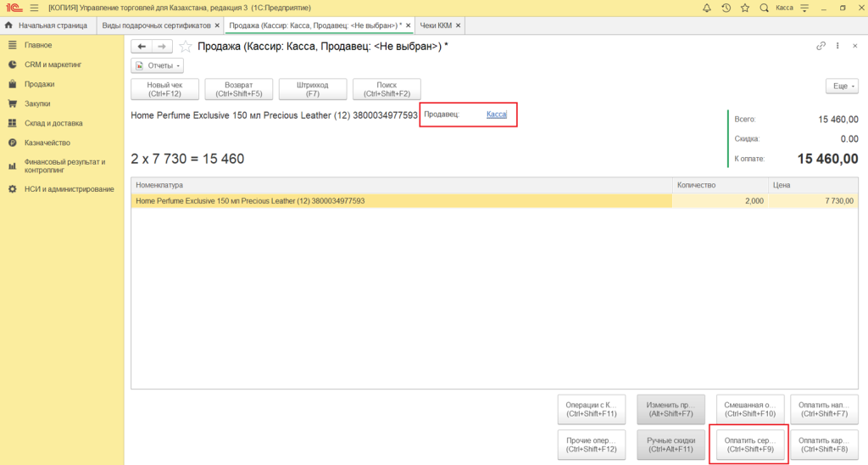Click the price cell 7 730,00
This screenshot has height=465, width=868.
pos(813,200)
